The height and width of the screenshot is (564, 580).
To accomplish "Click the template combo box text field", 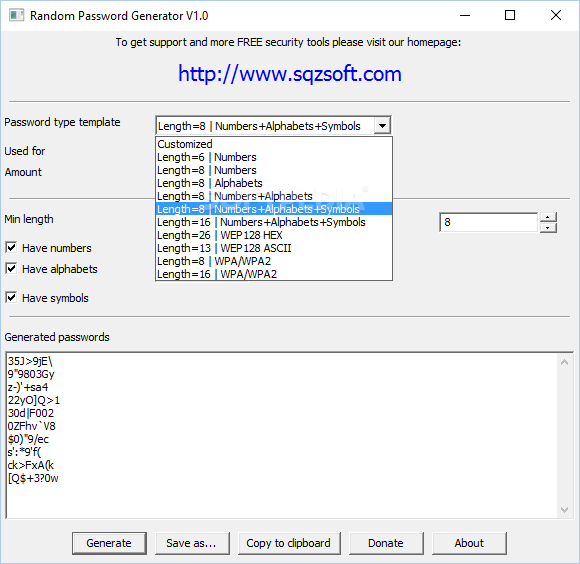I will coord(265,126).
